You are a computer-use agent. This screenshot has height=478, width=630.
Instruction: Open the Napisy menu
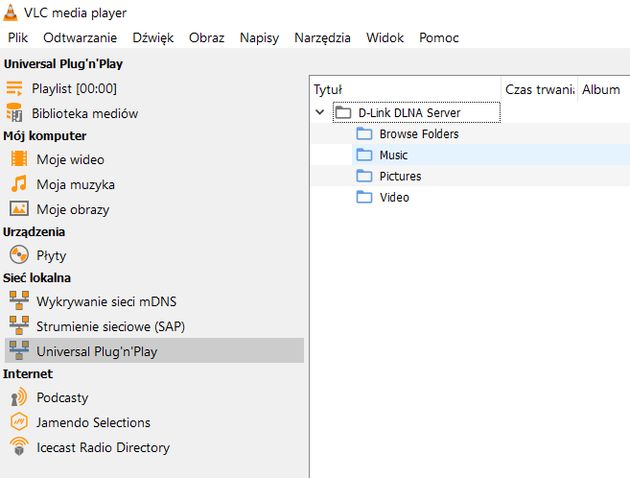pos(259,38)
